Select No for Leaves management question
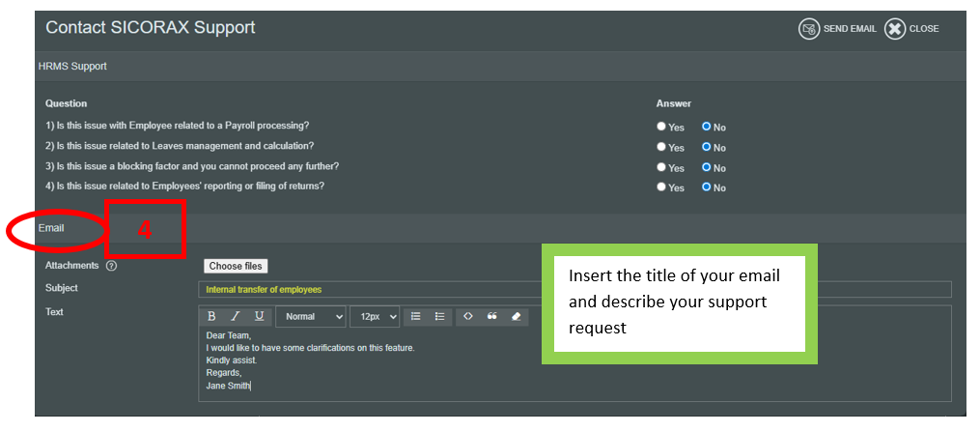Viewport: 980px width, 432px height. pyautogui.click(x=706, y=147)
